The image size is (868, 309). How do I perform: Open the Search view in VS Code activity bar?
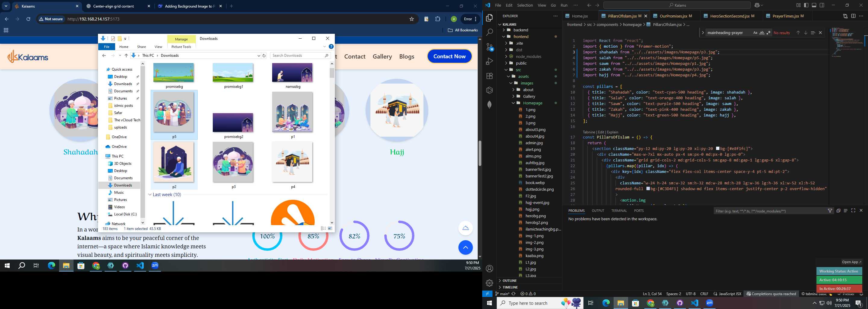489,32
